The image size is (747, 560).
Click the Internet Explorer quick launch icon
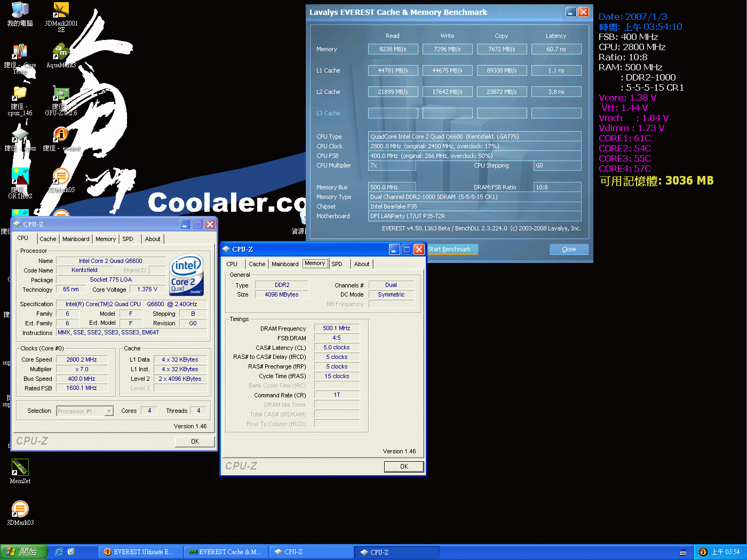click(59, 552)
